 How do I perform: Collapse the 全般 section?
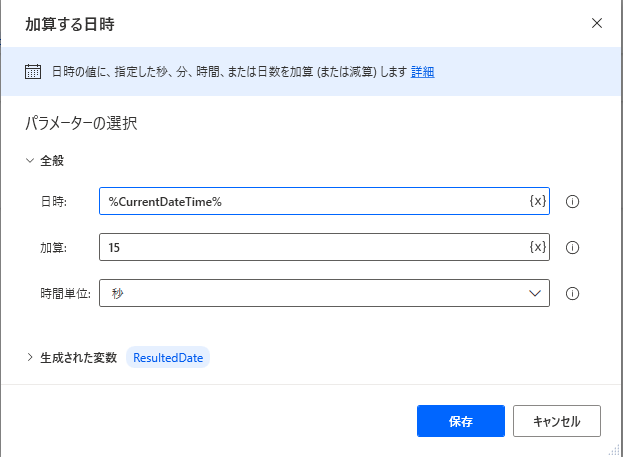click(x=30, y=161)
